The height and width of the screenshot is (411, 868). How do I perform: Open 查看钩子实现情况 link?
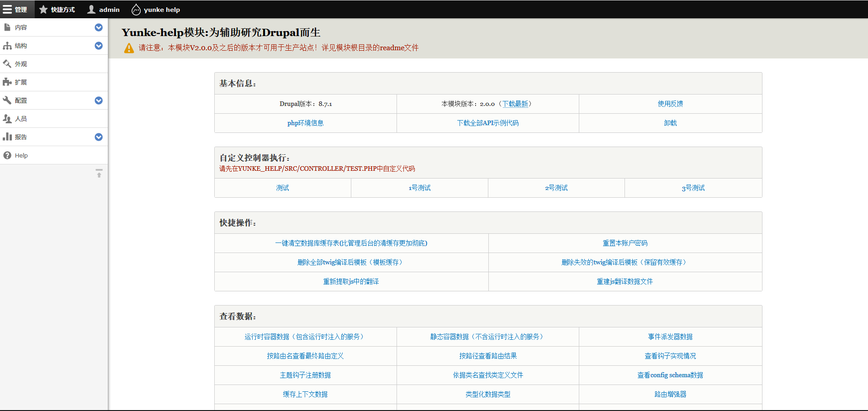coord(670,356)
